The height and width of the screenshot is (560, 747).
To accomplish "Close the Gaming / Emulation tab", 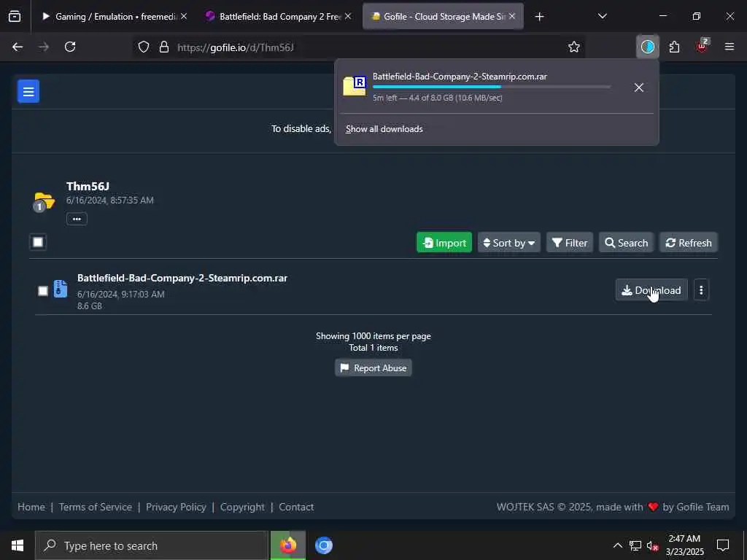I will 184,16.
